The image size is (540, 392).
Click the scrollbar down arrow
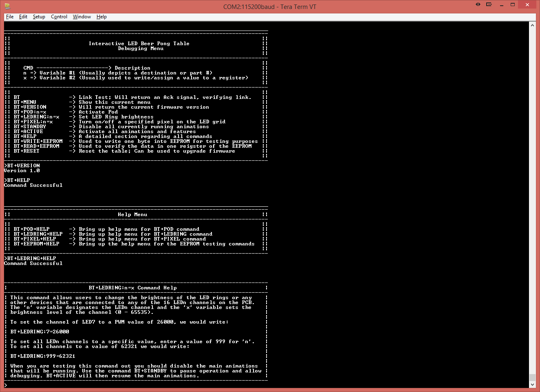point(532,384)
